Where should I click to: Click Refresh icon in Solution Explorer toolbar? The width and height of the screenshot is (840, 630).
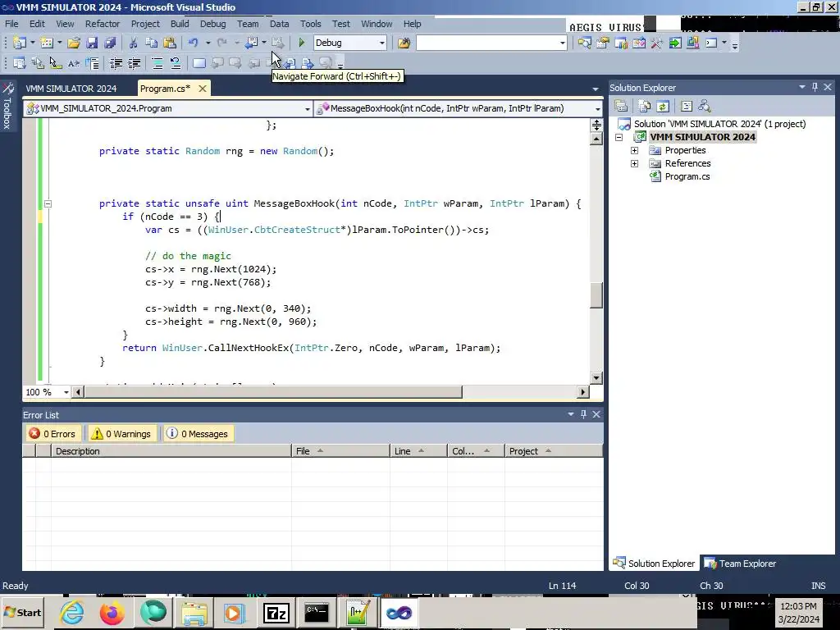[663, 106]
